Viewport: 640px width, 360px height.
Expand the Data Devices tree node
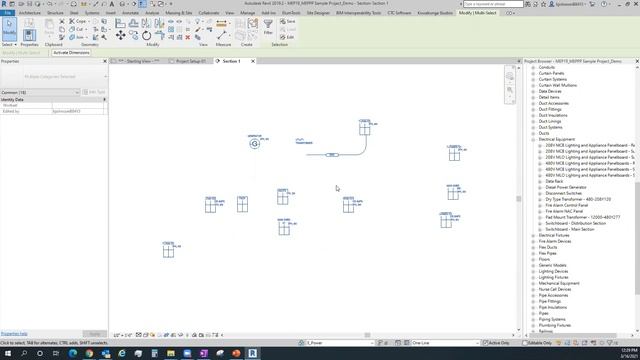click(x=533, y=91)
